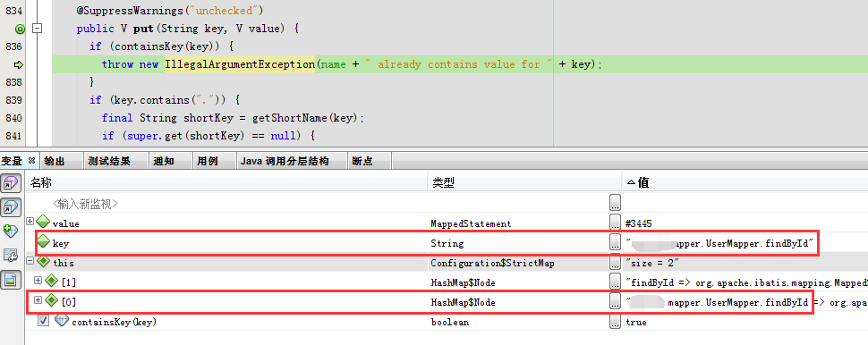
Task: Click the true value of containsKey(key)
Action: point(636,322)
